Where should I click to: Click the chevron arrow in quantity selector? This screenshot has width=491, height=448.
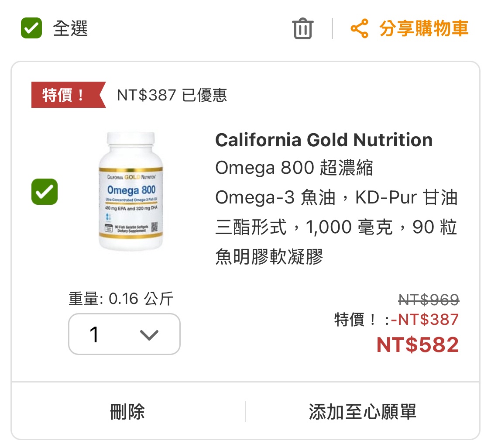click(149, 335)
